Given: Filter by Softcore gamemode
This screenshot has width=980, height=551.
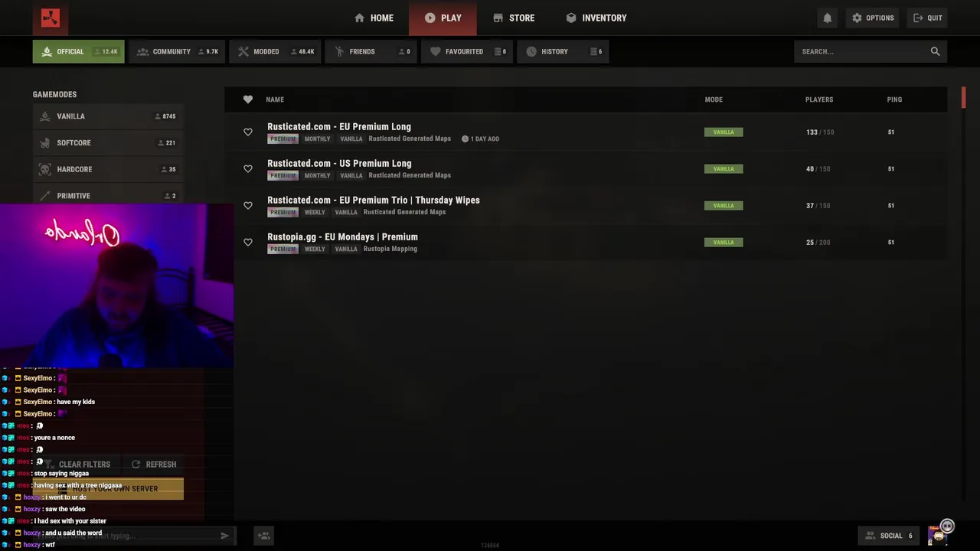Looking at the screenshot, I should pyautogui.click(x=108, y=142).
